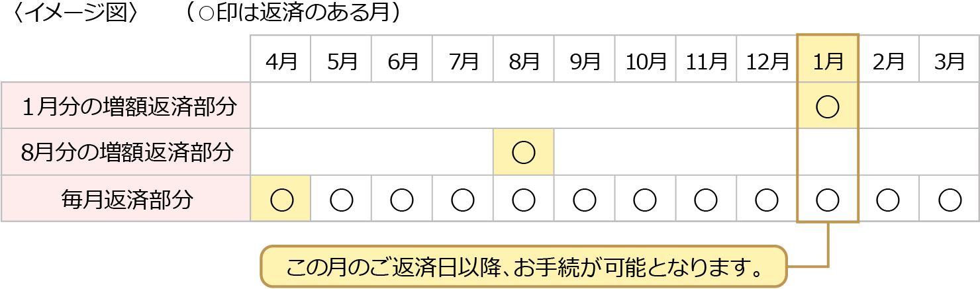Click the circle in 1月分の増額返済部分 row
This screenshot has width=980, height=289.
click(x=828, y=106)
